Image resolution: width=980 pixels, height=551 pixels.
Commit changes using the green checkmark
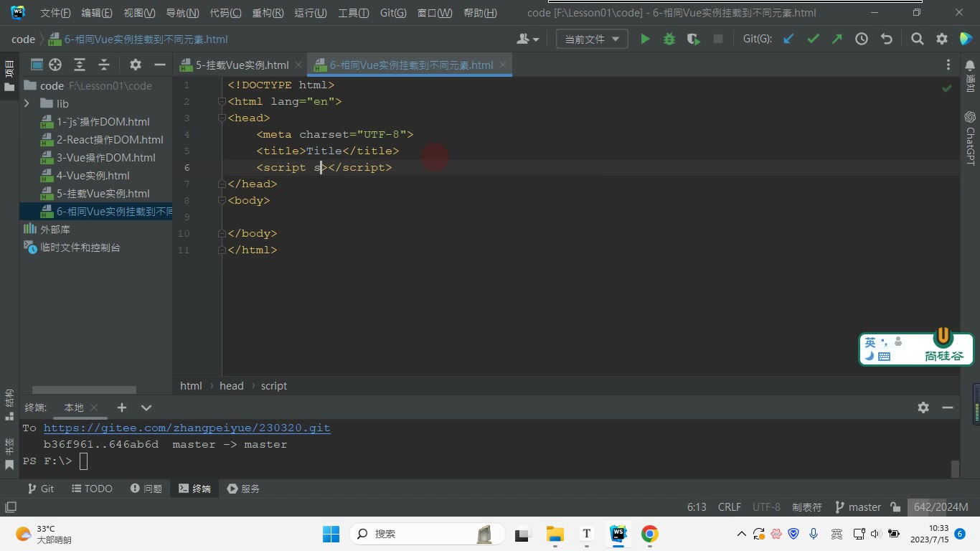tap(813, 39)
